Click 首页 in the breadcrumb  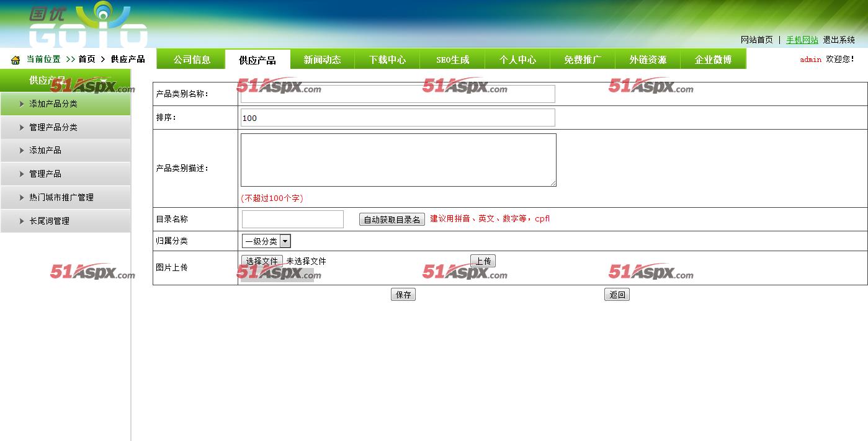[87, 59]
